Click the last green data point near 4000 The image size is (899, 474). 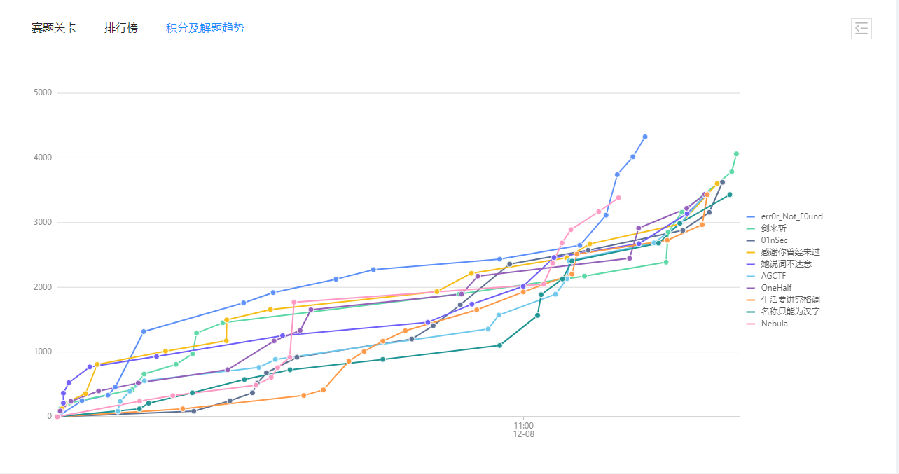point(736,154)
